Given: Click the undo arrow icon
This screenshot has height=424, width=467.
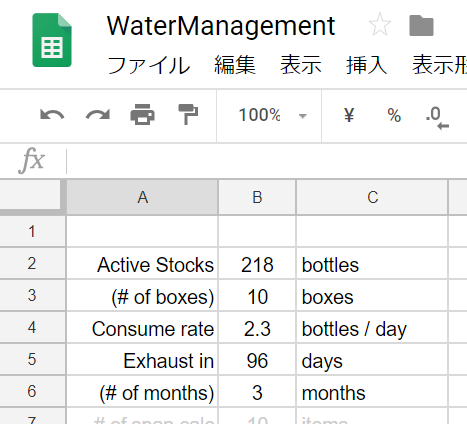Looking at the screenshot, I should [52, 115].
